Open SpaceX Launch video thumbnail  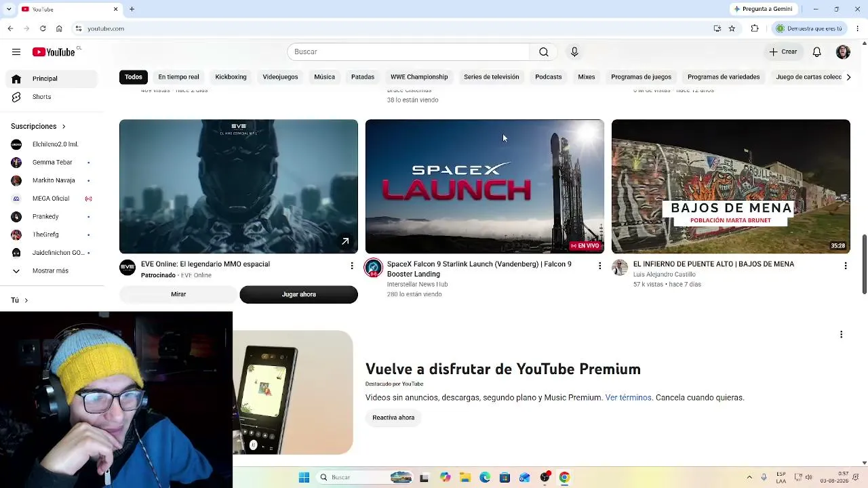pyautogui.click(x=485, y=186)
